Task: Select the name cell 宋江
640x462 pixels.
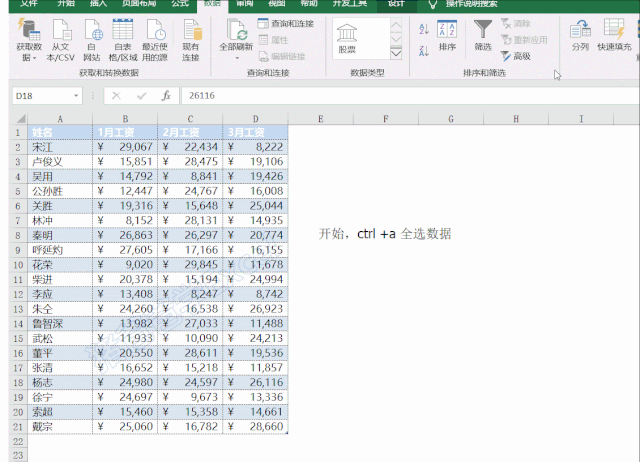Action: 60,147
